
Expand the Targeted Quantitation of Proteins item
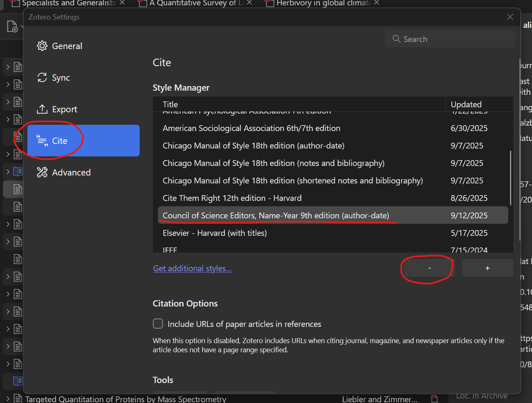point(8,398)
